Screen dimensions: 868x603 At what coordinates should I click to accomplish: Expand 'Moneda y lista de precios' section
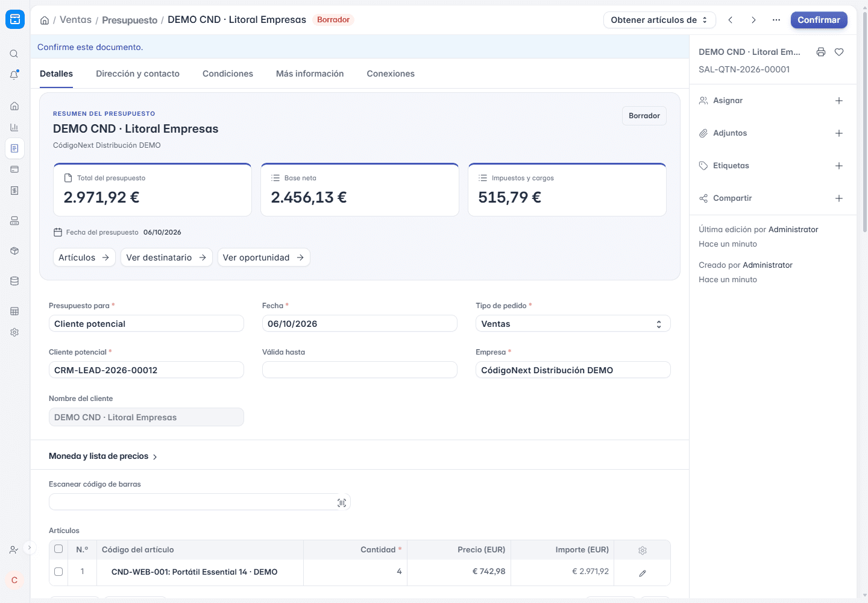click(102, 456)
